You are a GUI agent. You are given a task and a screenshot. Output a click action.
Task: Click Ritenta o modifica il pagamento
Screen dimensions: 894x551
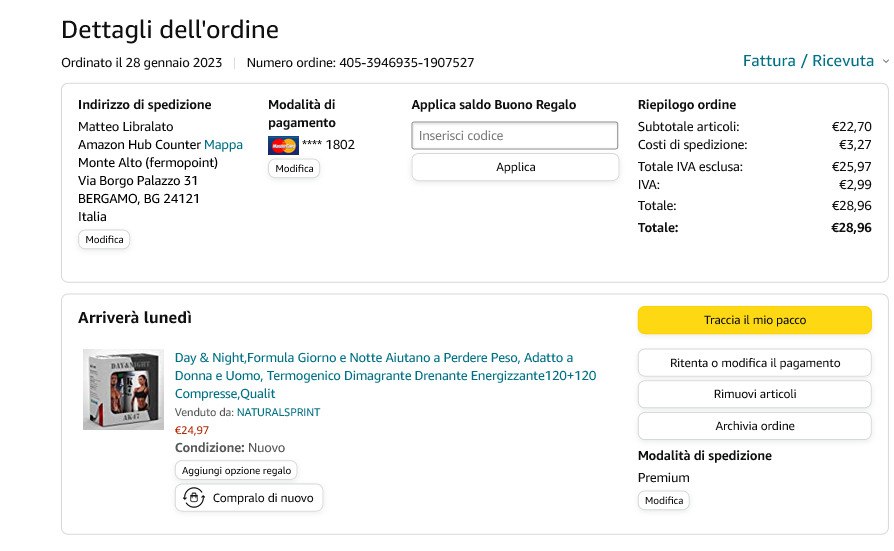754,363
